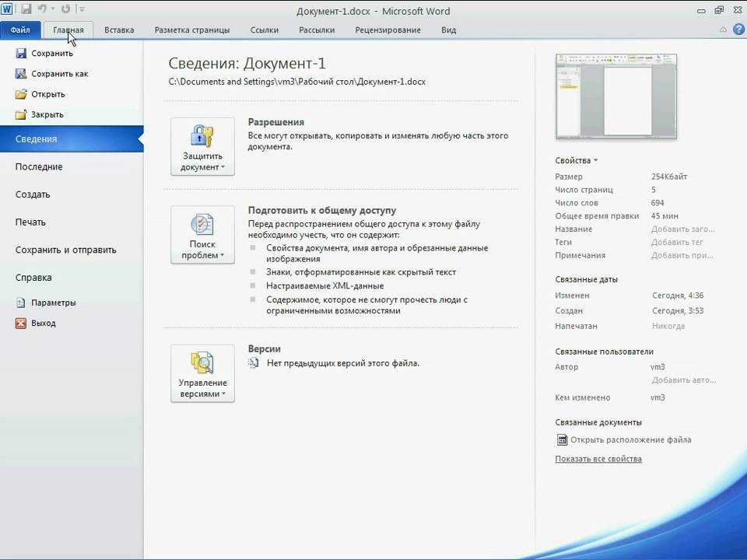Expand the Защитить документ dropdown arrow
Screen dimensions: 747x560
click(x=223, y=167)
